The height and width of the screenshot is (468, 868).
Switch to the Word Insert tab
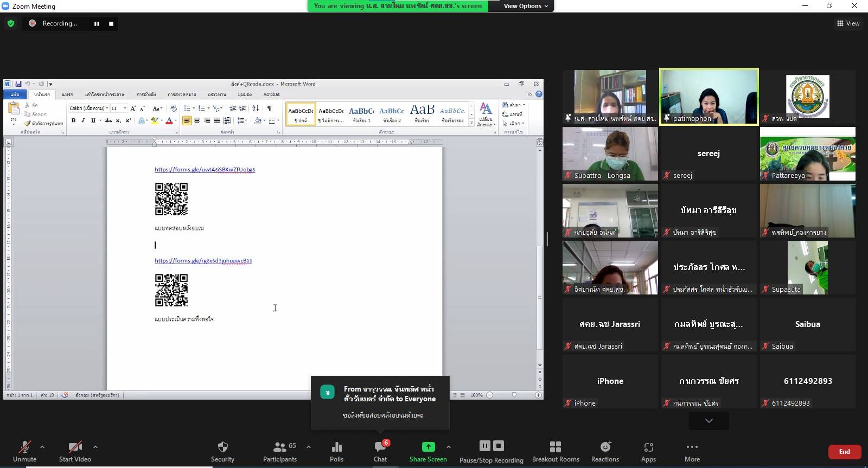pos(67,94)
